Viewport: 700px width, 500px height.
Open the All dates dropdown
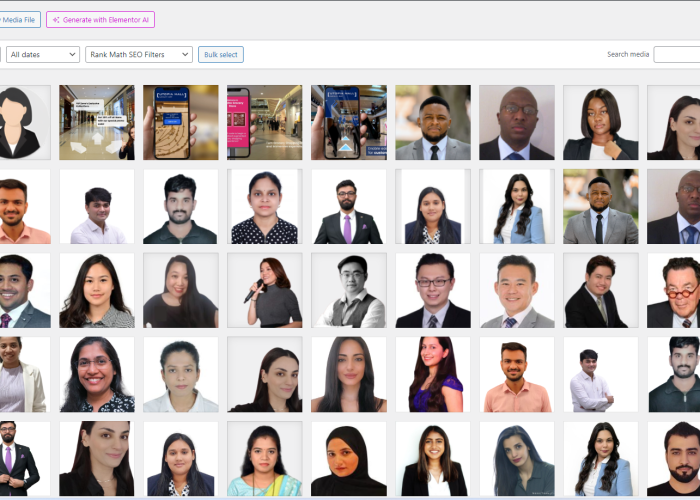(x=43, y=54)
